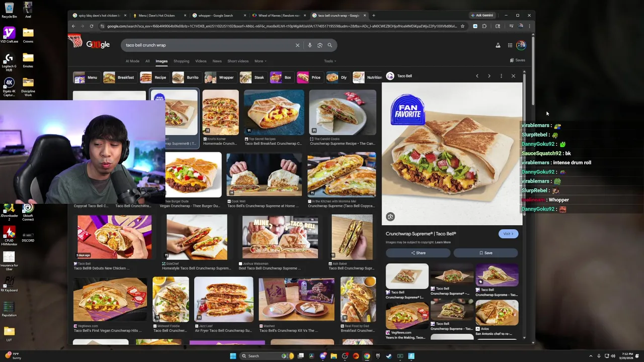Select the Shopping results tab

(181, 61)
